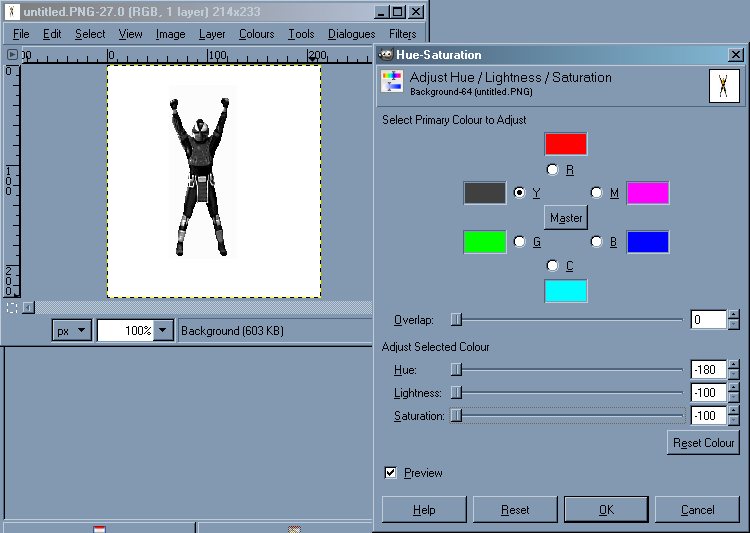Click the magenta colour swatch
The height and width of the screenshot is (533, 750).
coord(647,193)
